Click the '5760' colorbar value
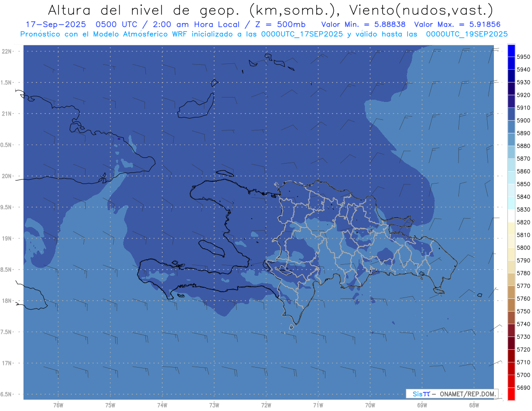Screen dimensions: 532x411 click(x=524, y=298)
